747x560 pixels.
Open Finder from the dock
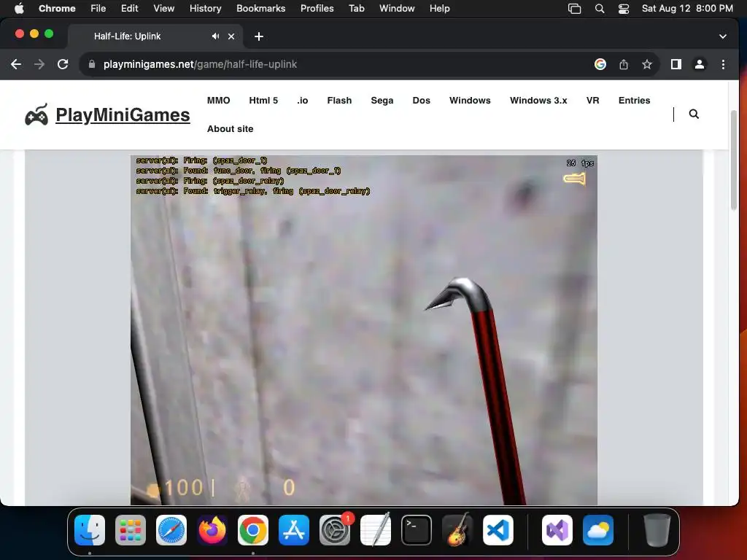[x=90, y=530]
